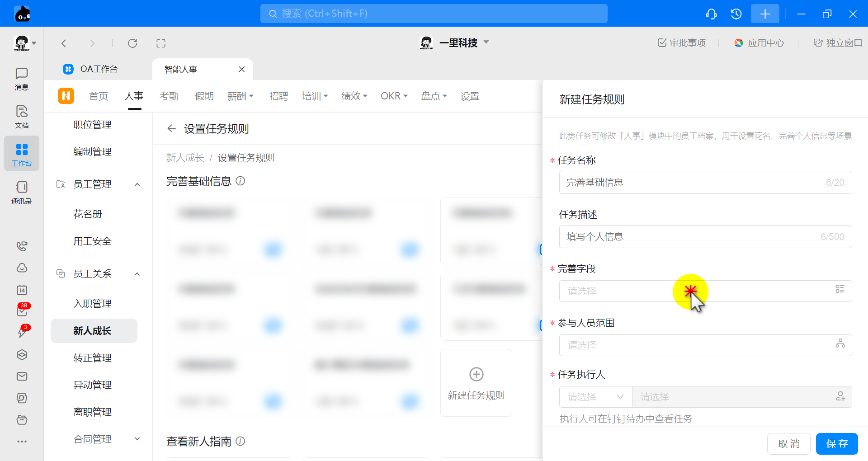
Task: Select the 考勤 menu item
Action: point(169,96)
